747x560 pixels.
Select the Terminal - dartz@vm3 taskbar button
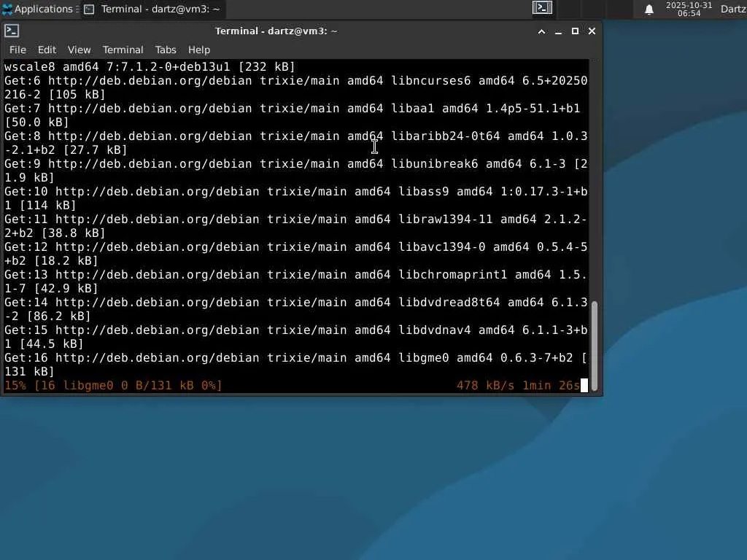click(153, 9)
